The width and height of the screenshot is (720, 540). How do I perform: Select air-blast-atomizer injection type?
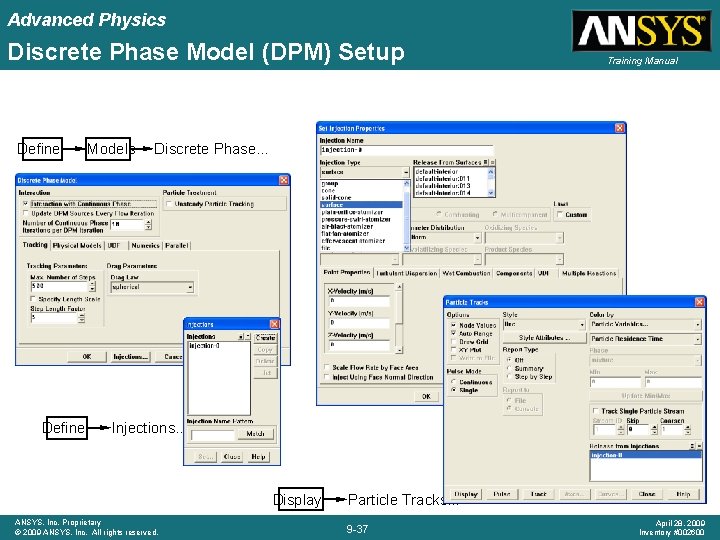coord(361,226)
